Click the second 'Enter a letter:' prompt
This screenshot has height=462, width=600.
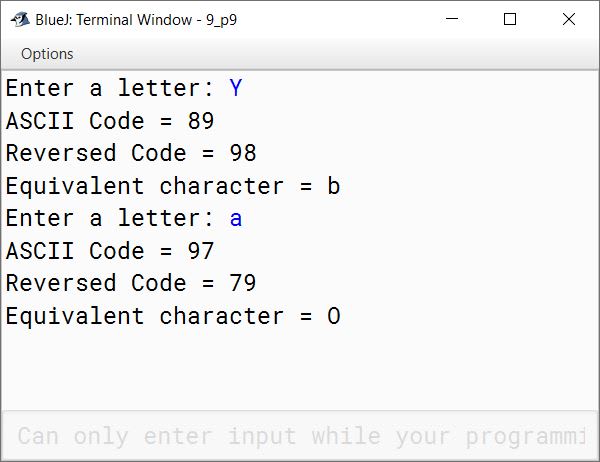109,218
